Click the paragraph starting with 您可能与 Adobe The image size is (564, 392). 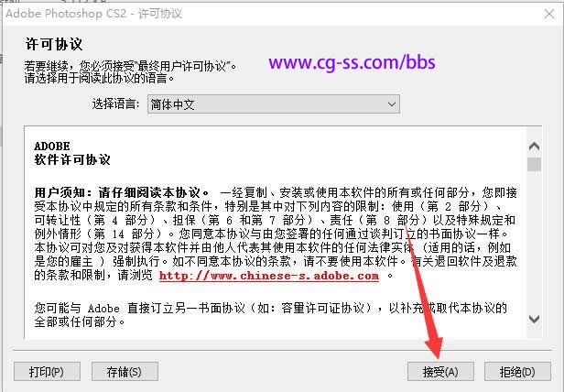click(270, 315)
